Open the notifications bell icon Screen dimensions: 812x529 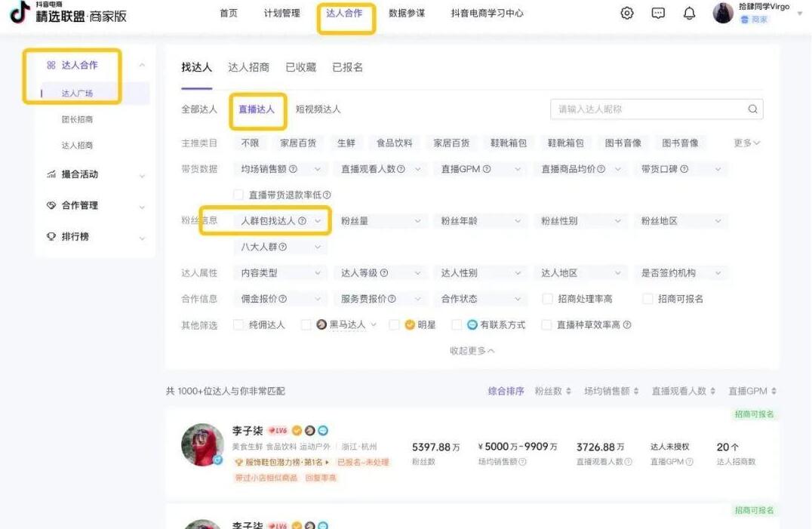click(x=689, y=13)
